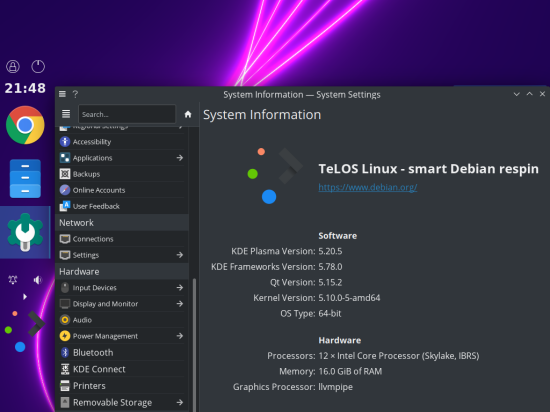Click the clock showing 21:48
550x412 pixels.
point(25,88)
